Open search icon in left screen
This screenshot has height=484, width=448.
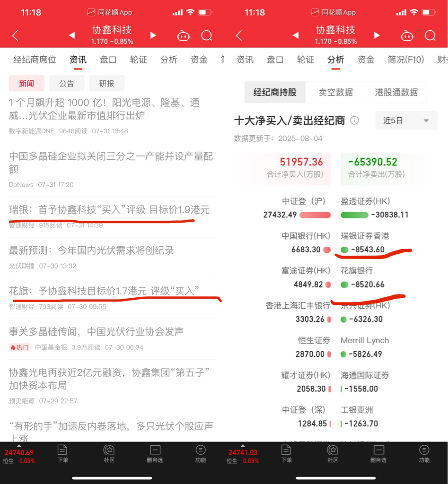[207, 35]
